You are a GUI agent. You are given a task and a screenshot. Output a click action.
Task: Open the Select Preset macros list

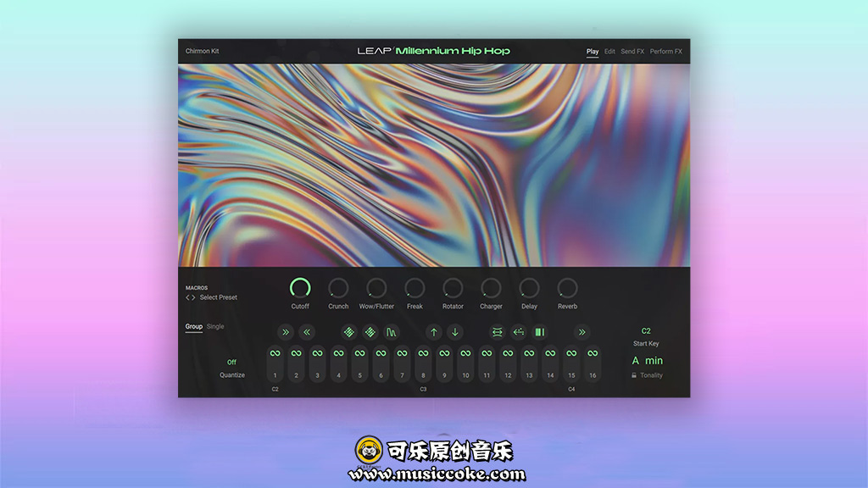[218, 297]
